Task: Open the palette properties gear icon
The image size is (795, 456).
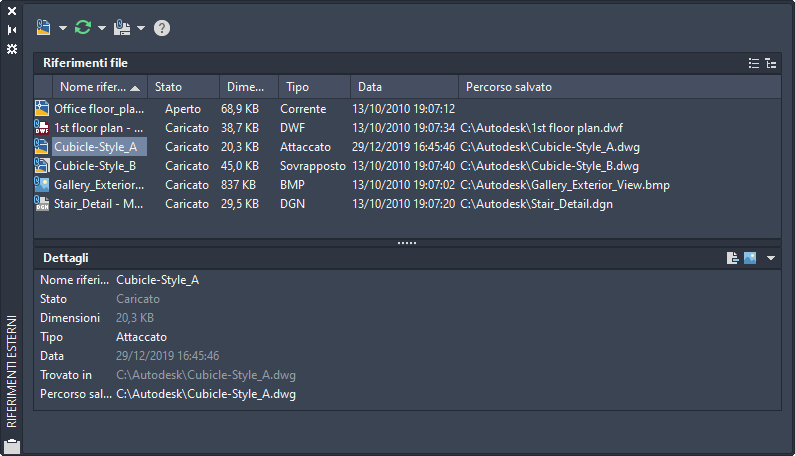Action: [12, 48]
